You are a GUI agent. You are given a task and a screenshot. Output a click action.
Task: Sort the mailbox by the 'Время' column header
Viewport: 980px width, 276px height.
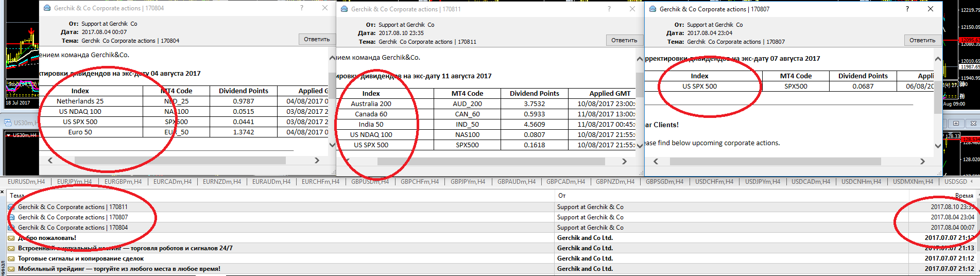(942, 196)
